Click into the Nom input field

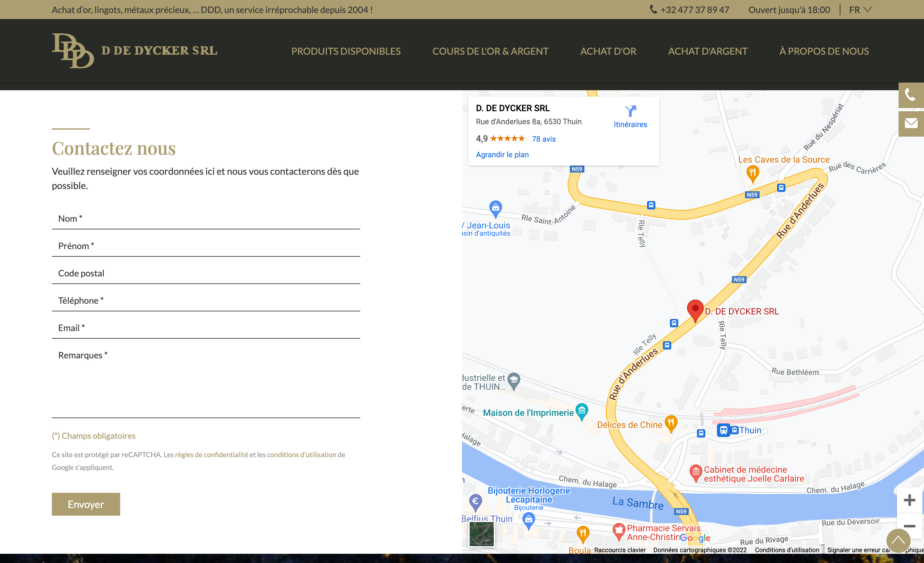tap(205, 219)
